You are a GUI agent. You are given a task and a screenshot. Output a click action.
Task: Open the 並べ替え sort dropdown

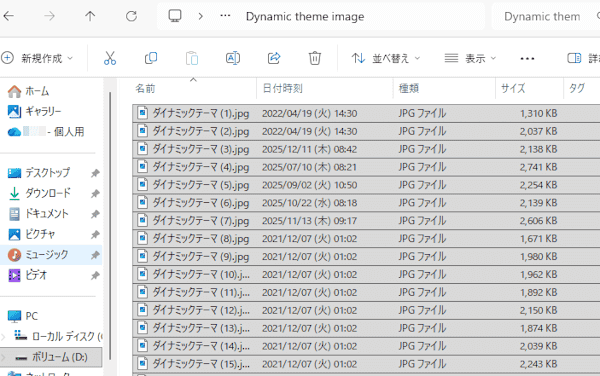386,58
